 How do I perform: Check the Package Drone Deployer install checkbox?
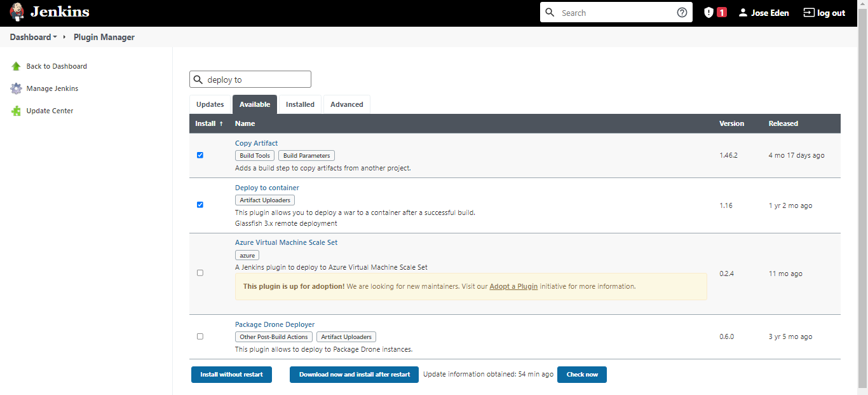tap(200, 336)
